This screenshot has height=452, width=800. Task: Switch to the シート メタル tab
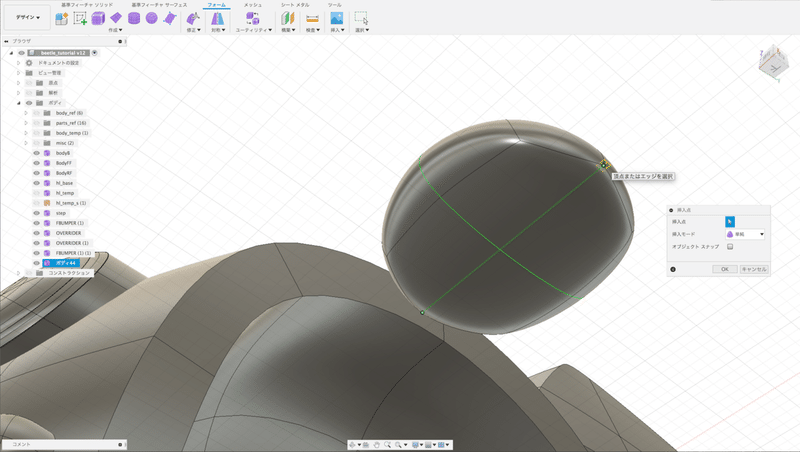tap(293, 5)
